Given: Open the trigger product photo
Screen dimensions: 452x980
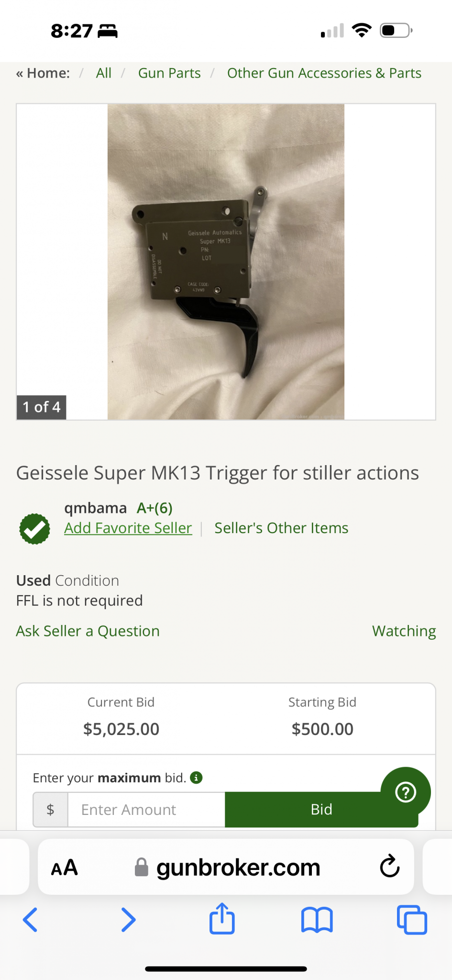Looking at the screenshot, I should pos(226,262).
